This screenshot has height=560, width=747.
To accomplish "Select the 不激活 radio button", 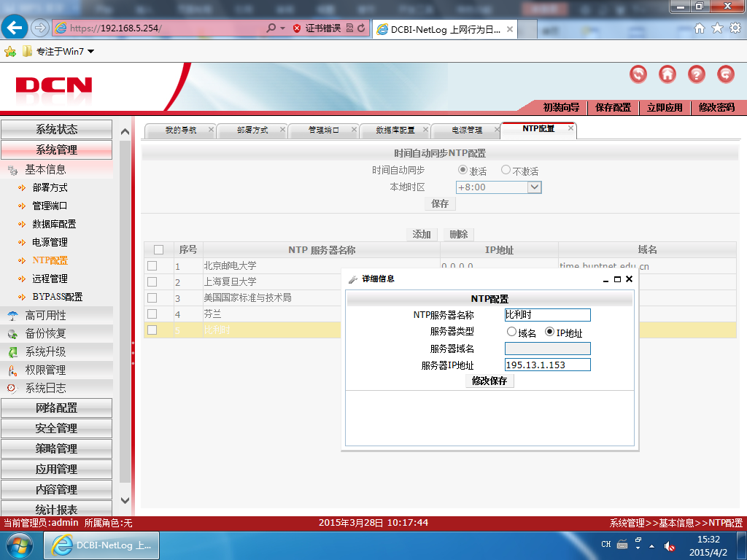I will pyautogui.click(x=506, y=169).
